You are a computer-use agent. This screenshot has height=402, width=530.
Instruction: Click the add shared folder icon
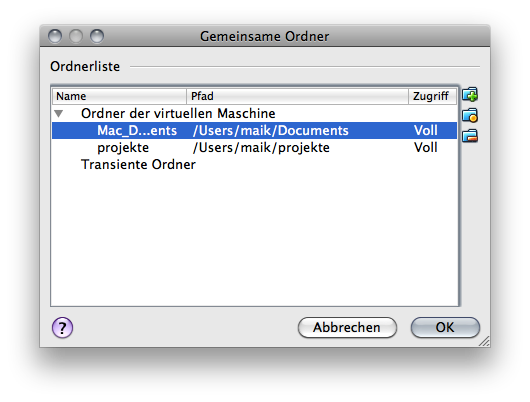click(470, 95)
